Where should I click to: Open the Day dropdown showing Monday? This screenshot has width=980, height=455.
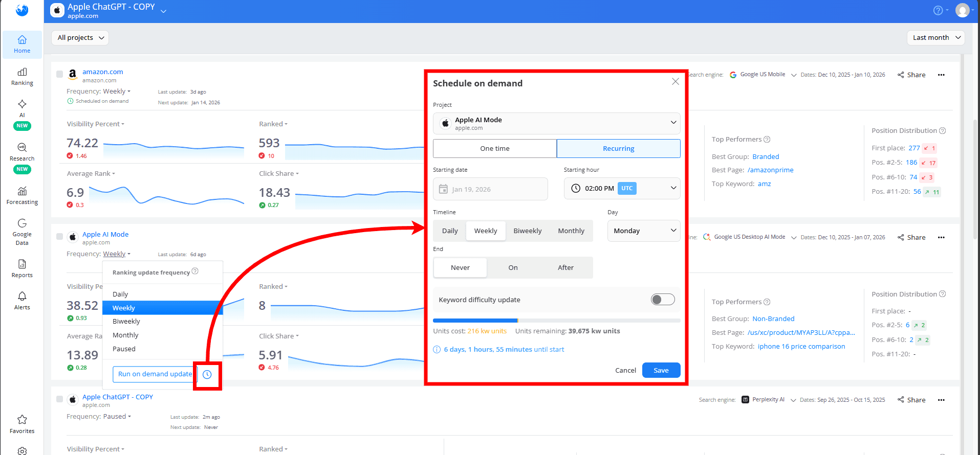644,231
